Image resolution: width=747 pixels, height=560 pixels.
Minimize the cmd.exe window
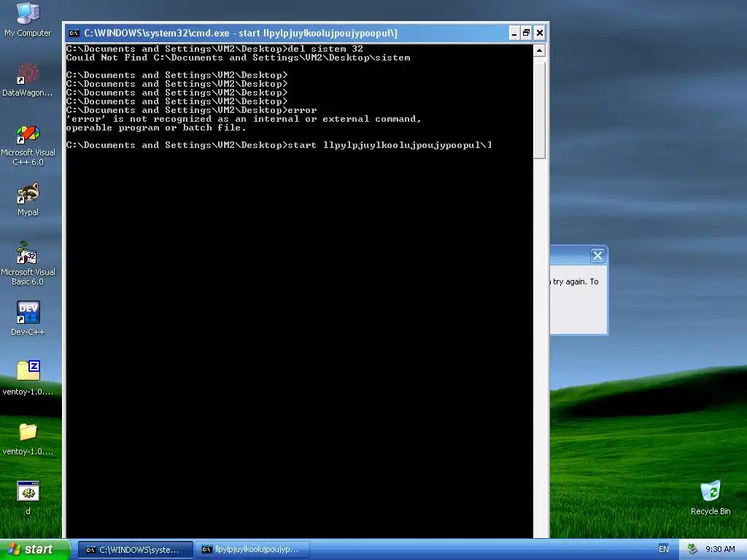514,34
